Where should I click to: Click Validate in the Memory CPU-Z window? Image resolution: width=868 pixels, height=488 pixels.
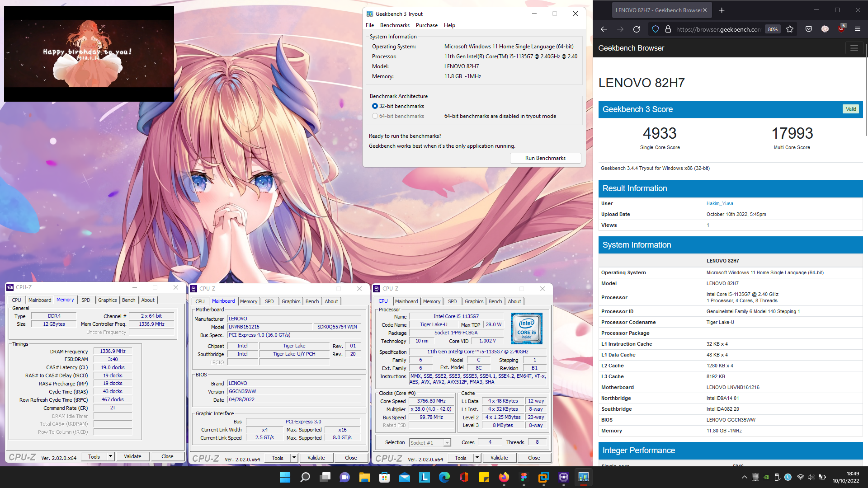132,456
